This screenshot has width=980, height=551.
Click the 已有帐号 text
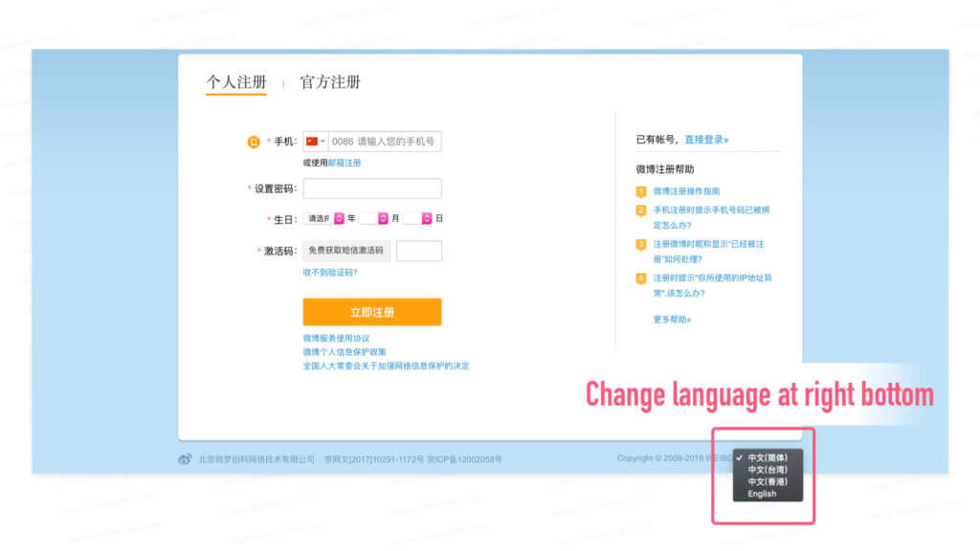[x=655, y=140]
